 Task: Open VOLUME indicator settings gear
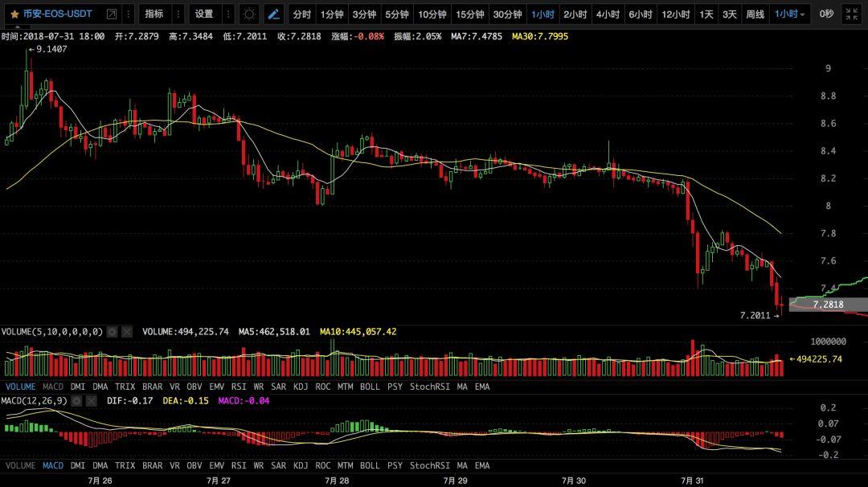(x=113, y=331)
